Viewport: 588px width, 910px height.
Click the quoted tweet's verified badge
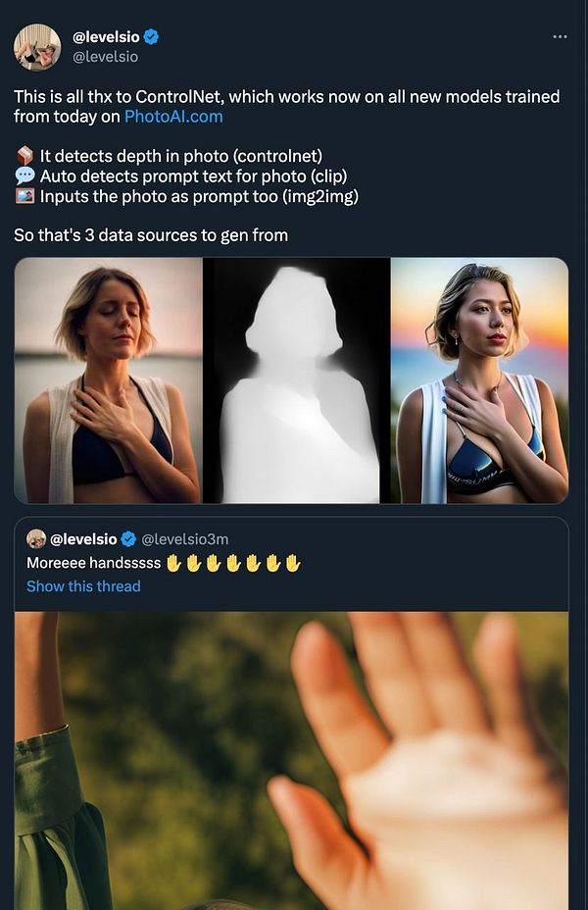pos(128,539)
